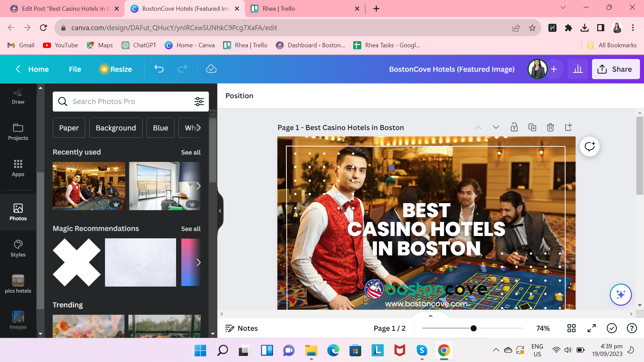Toggle the page lock icon
Image resolution: width=644 pixels, height=362 pixels.
[x=514, y=127]
